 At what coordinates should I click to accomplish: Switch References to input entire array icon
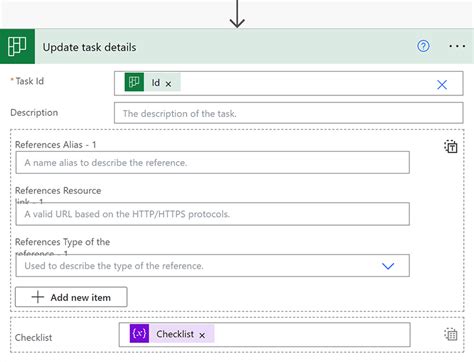451,146
